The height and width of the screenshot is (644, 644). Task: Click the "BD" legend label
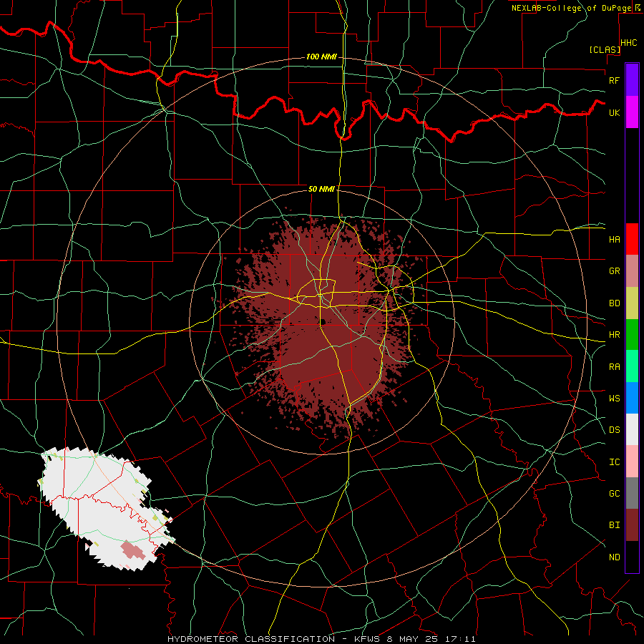point(614,303)
